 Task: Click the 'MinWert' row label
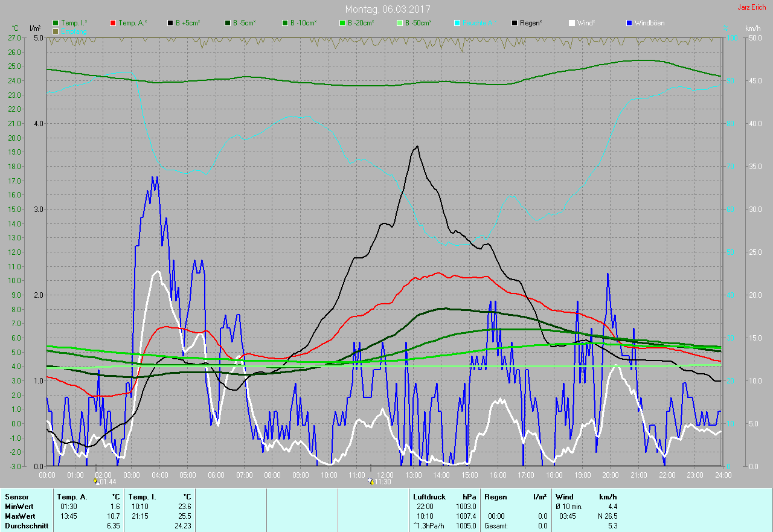click(18, 507)
